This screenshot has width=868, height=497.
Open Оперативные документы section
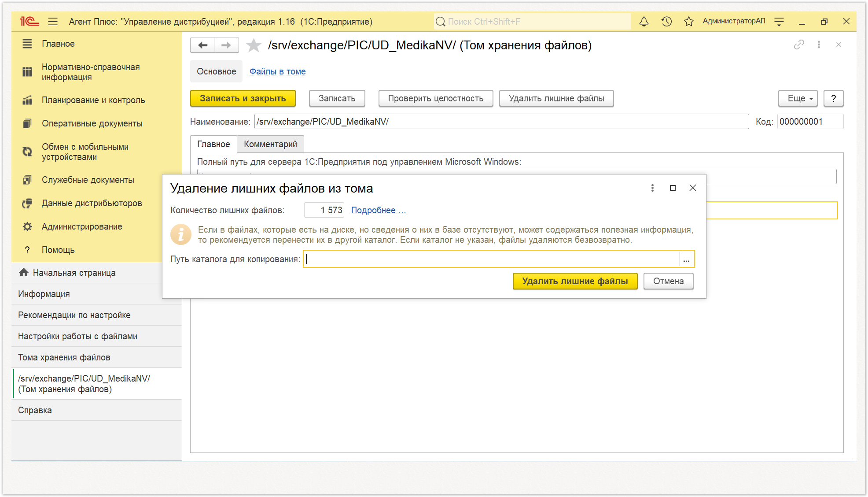point(97,123)
